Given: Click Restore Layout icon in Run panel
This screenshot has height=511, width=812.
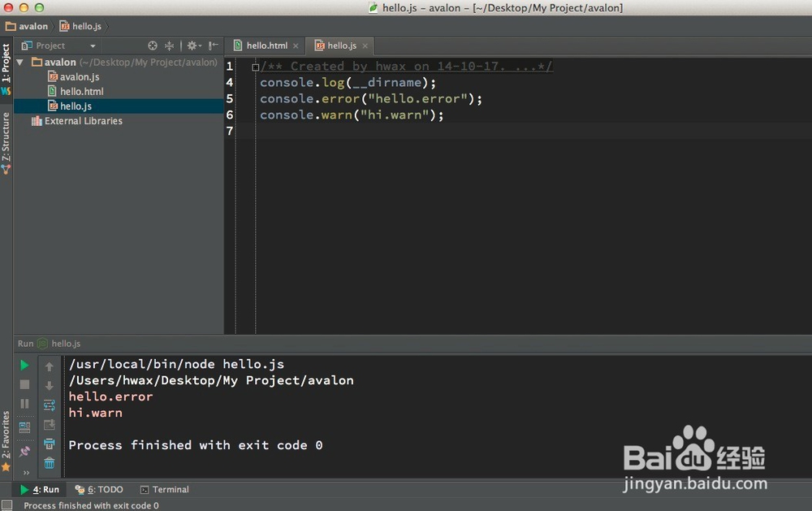Looking at the screenshot, I should pos(24,427).
